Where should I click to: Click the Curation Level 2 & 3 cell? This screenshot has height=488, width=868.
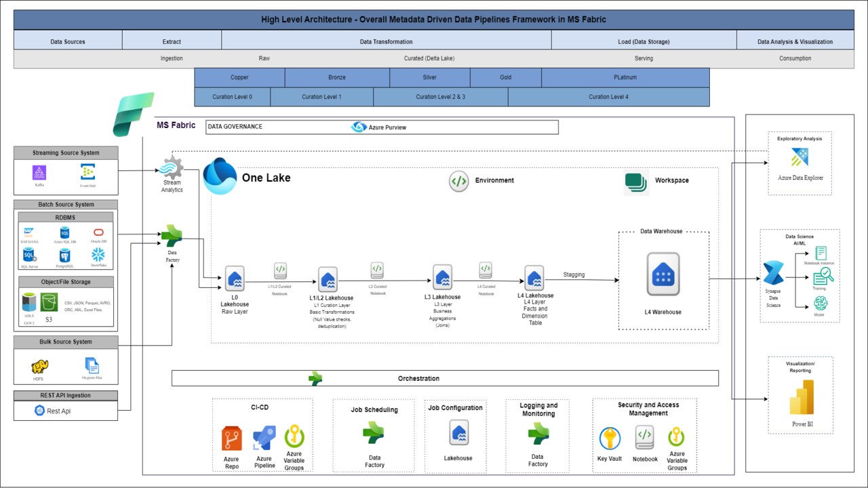pyautogui.click(x=441, y=97)
